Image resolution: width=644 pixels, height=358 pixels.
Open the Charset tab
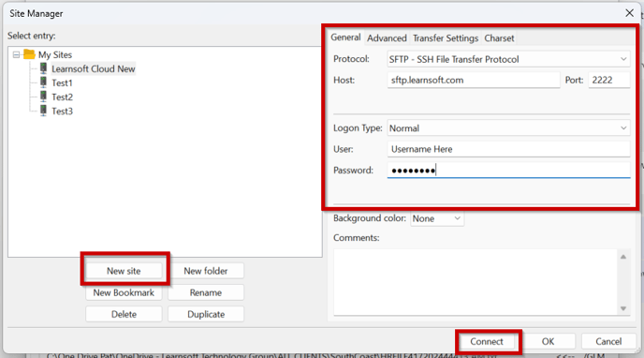pyautogui.click(x=499, y=38)
